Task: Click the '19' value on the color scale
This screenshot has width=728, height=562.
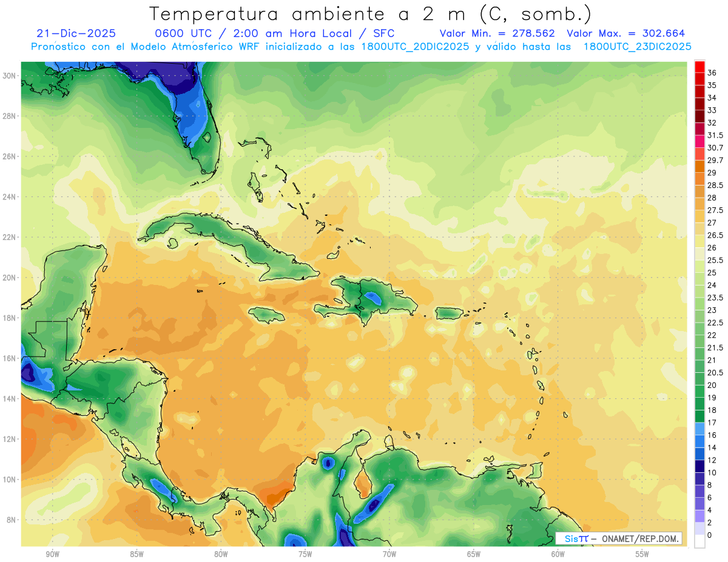Action: pyautogui.click(x=712, y=398)
